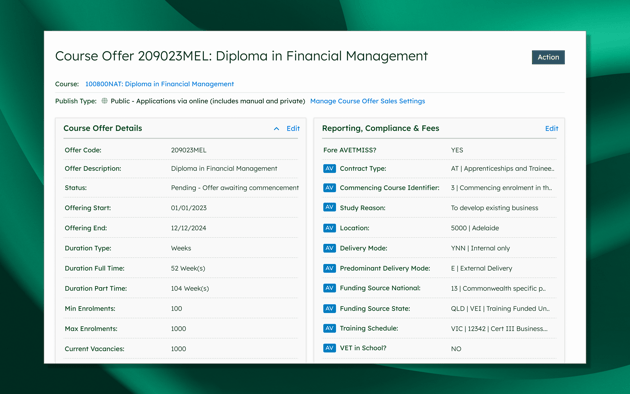
Task: Click the Current Vacancies value 1000
Action: point(178,349)
